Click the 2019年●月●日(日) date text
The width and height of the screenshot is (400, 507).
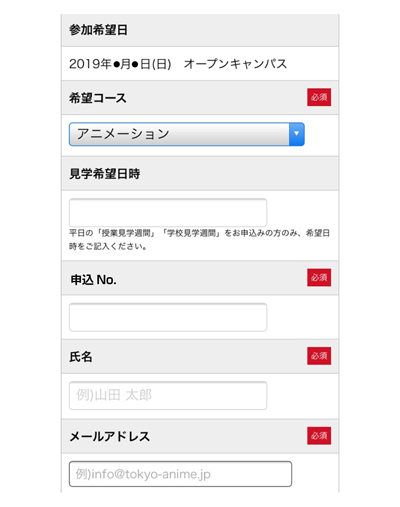pos(120,64)
